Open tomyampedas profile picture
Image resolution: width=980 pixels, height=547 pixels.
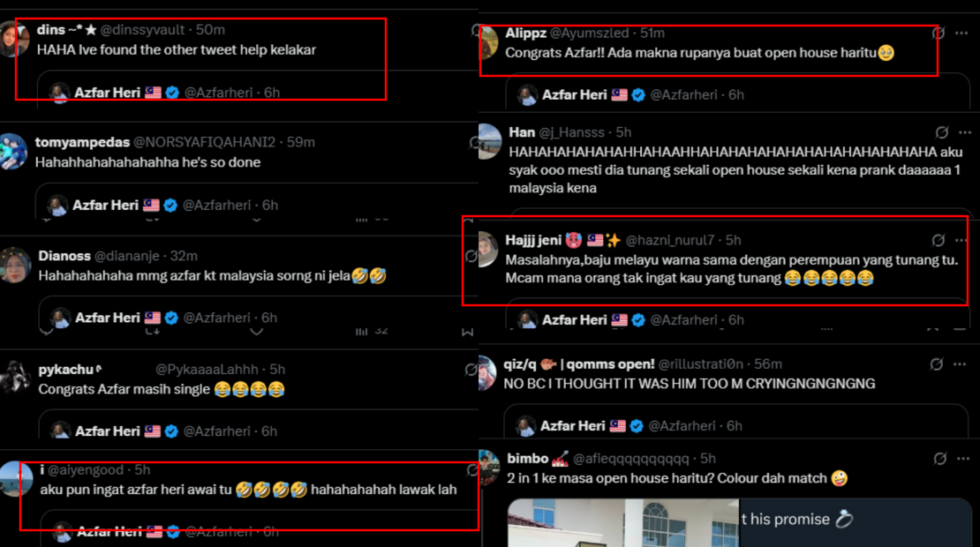point(14,151)
